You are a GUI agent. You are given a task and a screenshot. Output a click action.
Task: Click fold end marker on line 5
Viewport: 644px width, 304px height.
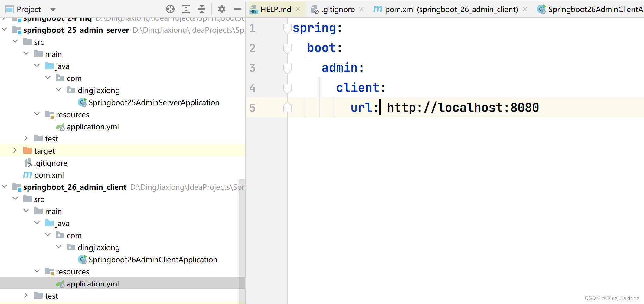287,107
